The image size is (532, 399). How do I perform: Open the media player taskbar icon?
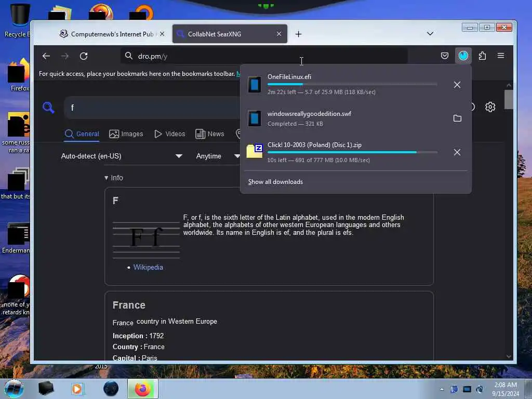click(x=77, y=389)
